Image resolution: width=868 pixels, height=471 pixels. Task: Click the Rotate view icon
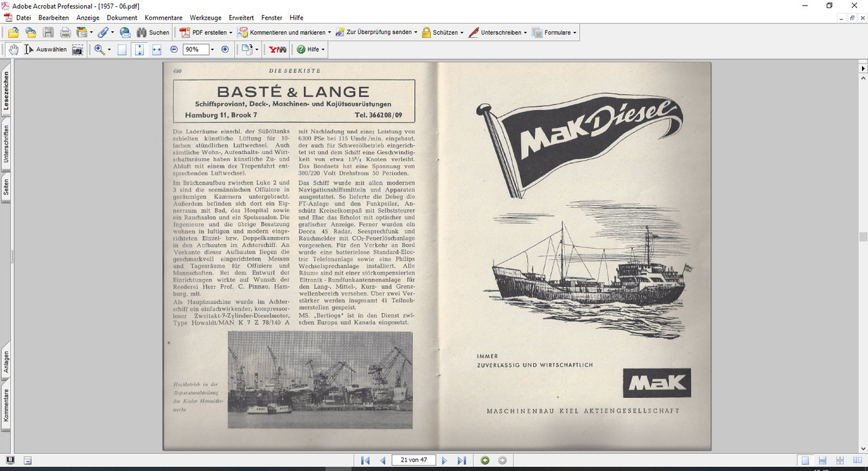pyautogui.click(x=247, y=50)
